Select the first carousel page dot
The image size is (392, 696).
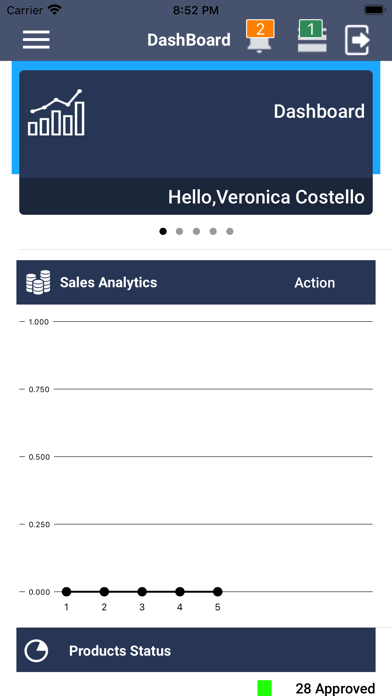[x=163, y=231]
